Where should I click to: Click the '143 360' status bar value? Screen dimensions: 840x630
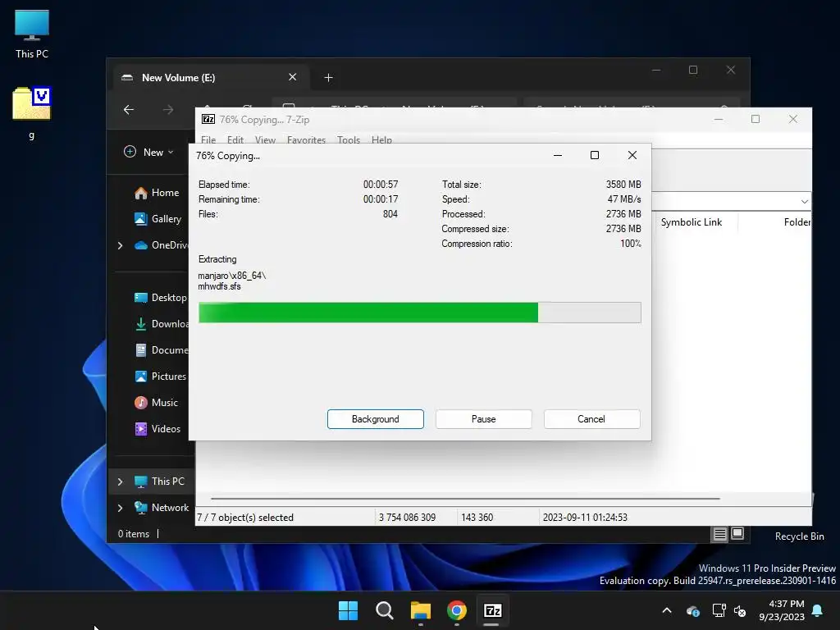tap(477, 518)
